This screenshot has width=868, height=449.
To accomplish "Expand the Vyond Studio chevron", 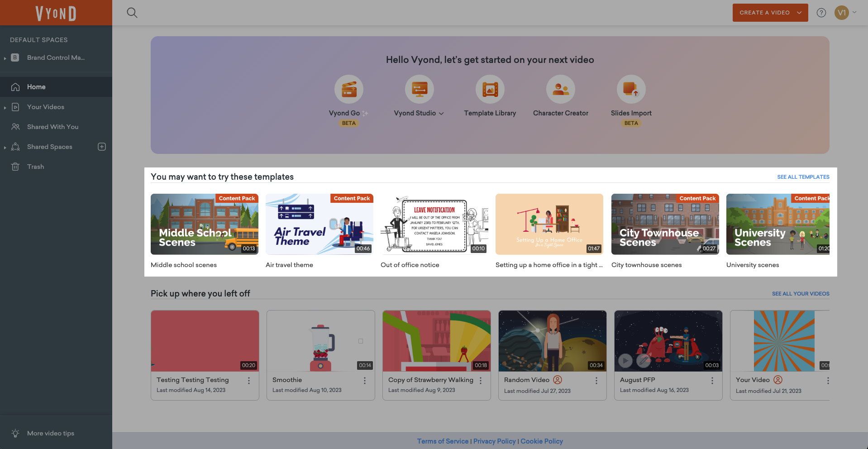I will point(441,114).
